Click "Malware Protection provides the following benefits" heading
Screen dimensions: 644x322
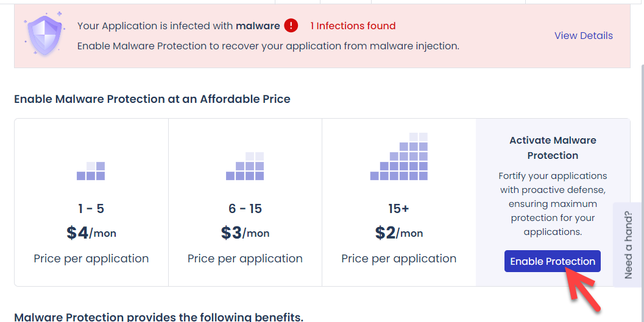[x=158, y=317]
